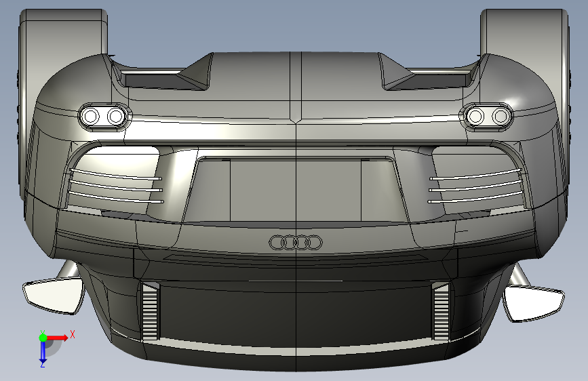Viewport: 588px width, 381px height.
Task: Pick the right vertical ribbed grille strip
Action: [441, 312]
